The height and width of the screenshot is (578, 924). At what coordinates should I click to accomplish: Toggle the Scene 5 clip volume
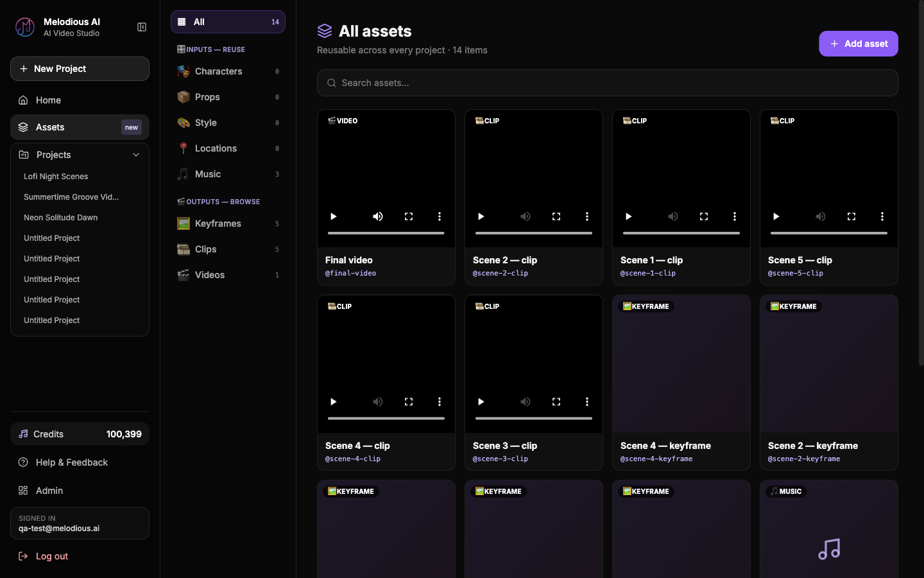click(x=821, y=216)
